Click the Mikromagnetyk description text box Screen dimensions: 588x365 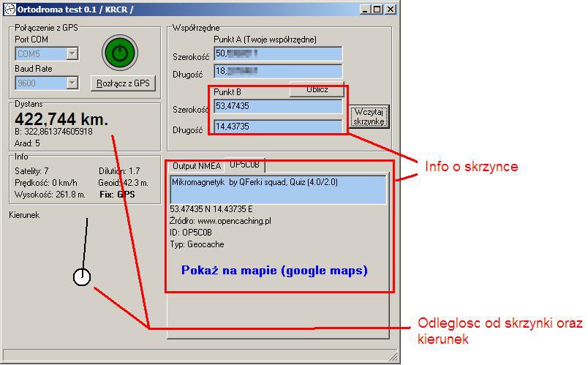(x=278, y=189)
